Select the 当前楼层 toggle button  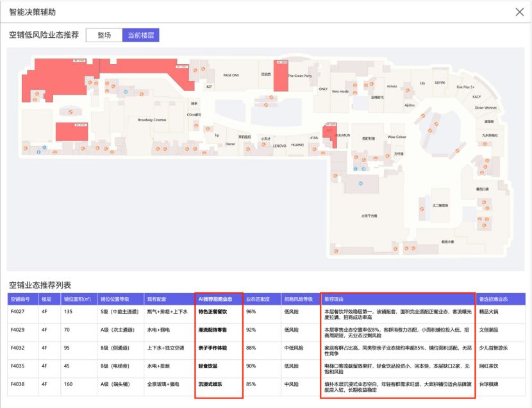pyautogui.click(x=140, y=35)
